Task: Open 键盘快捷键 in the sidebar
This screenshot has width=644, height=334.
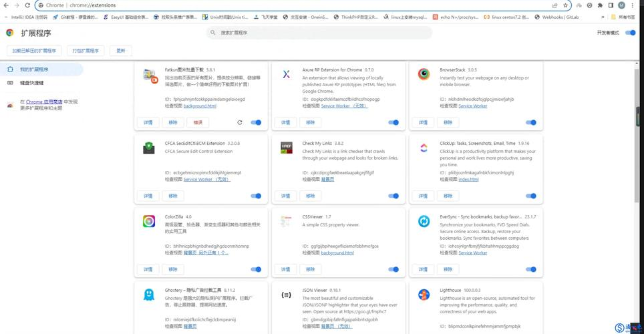Action: 31,83
